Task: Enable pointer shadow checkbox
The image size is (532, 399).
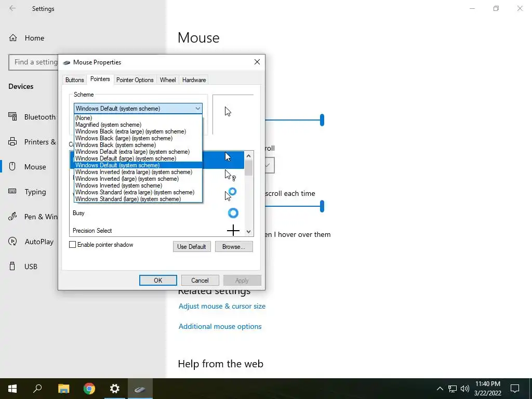Action: (72, 245)
